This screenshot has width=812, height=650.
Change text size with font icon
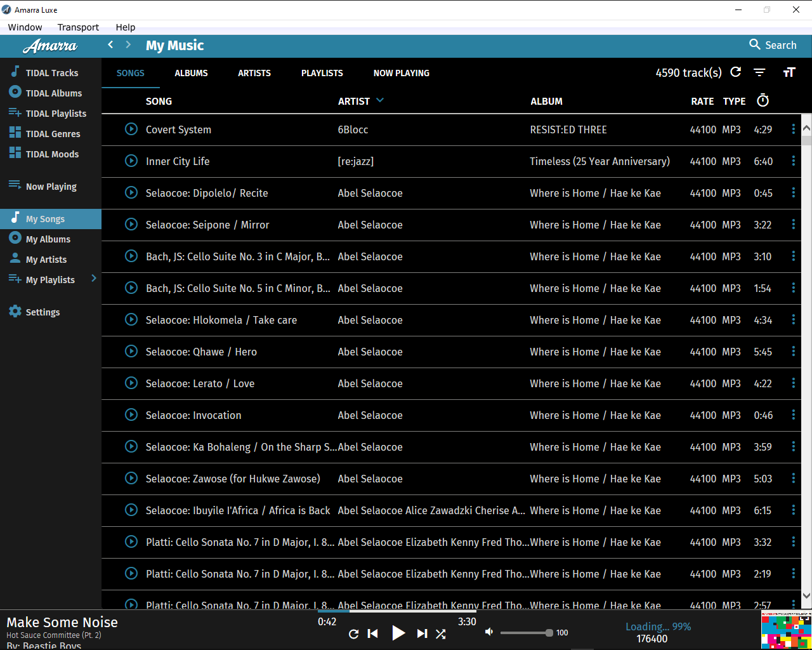point(789,72)
